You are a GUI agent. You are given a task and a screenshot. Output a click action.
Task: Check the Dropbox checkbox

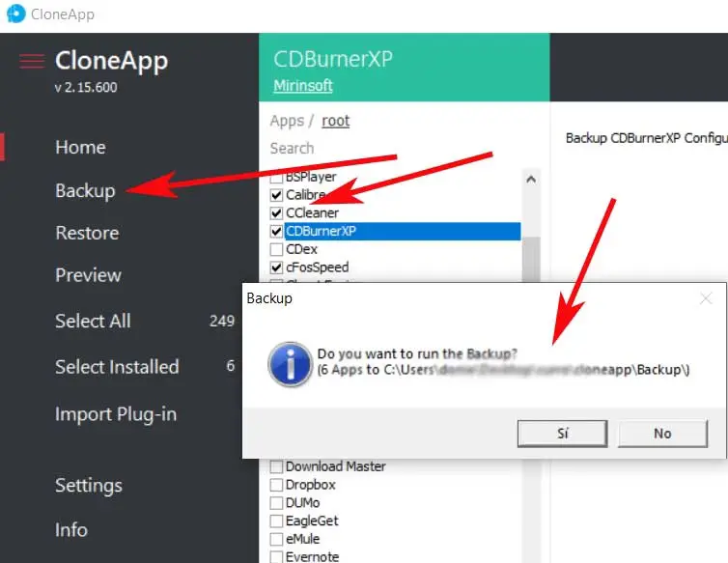276,485
